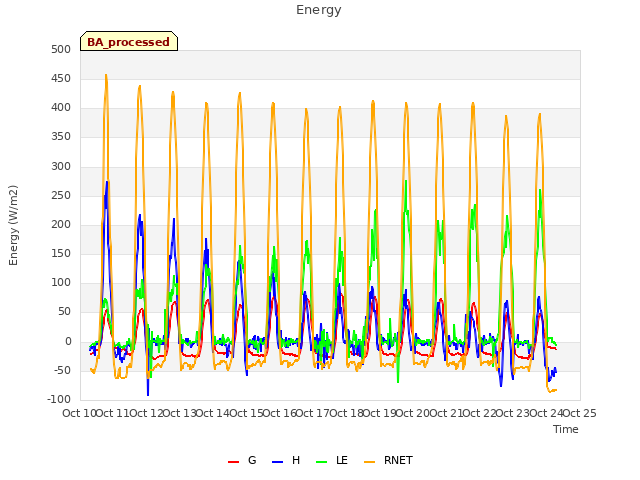
Task: Select the blue H legend swatch
Action: [278, 462]
